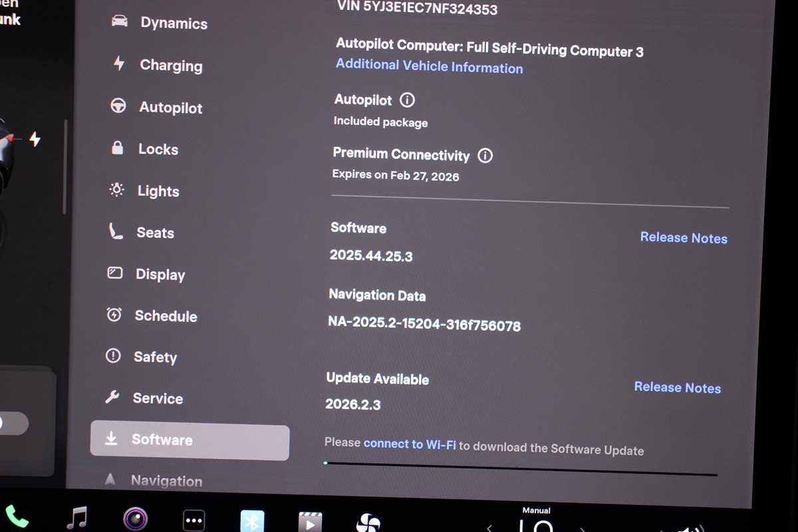Show info about Premium Connectivity
798x532 pixels.
[x=485, y=156]
